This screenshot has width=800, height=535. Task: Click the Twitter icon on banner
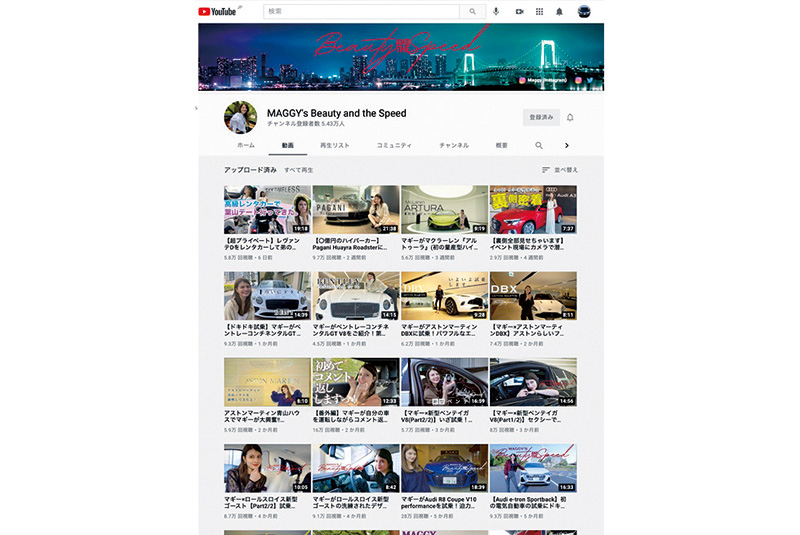click(589, 80)
